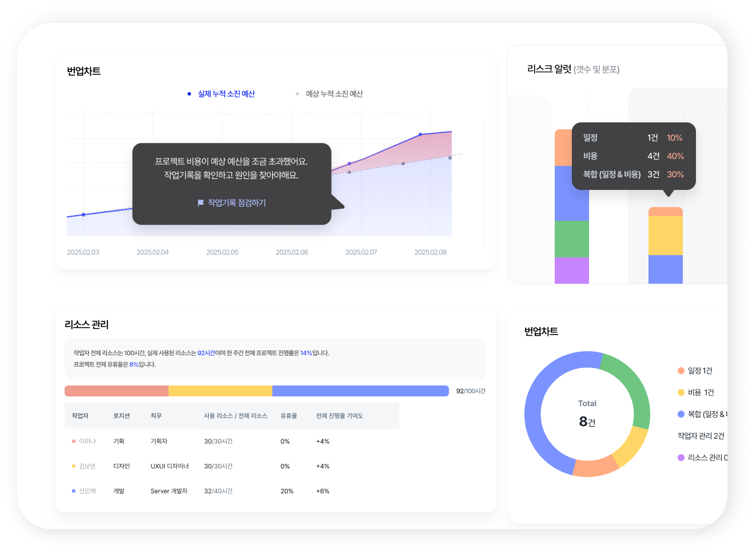Click the 40% value in the risk tooltip
The width and height of the screenshot is (756, 552).
(x=675, y=156)
